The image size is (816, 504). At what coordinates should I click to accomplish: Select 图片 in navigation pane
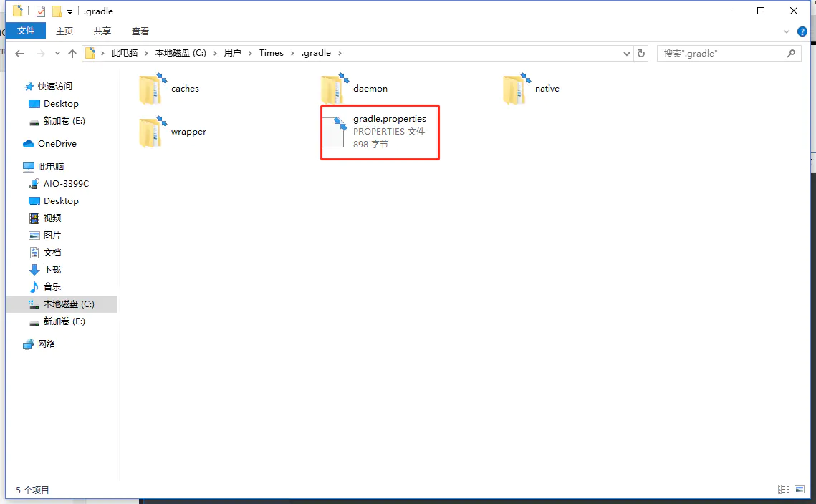tap(52, 235)
